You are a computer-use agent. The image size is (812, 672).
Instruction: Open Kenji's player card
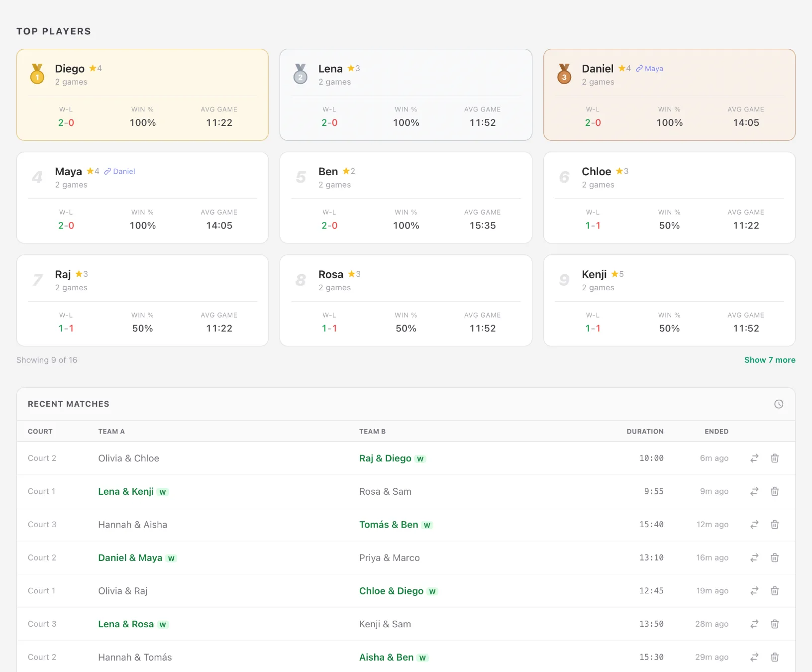[669, 301]
